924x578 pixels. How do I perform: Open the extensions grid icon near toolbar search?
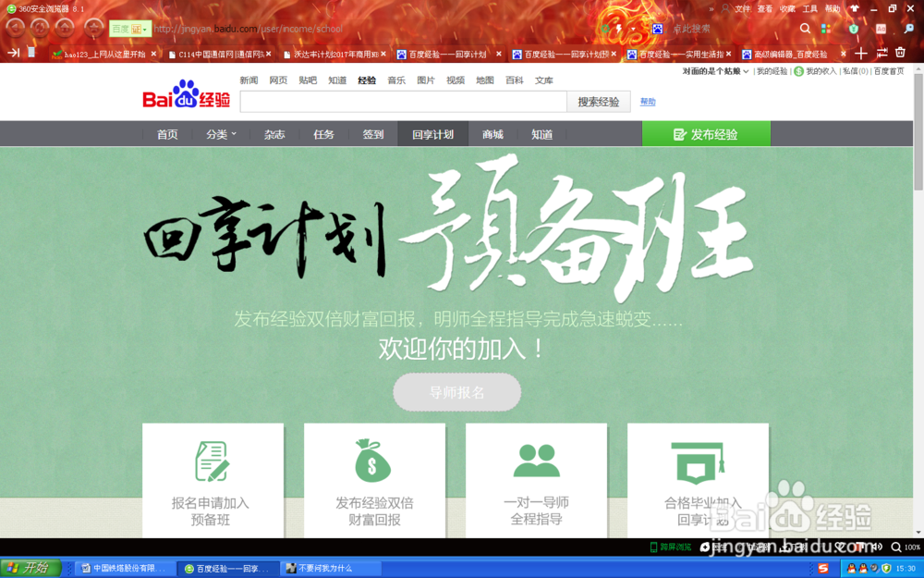[825, 28]
